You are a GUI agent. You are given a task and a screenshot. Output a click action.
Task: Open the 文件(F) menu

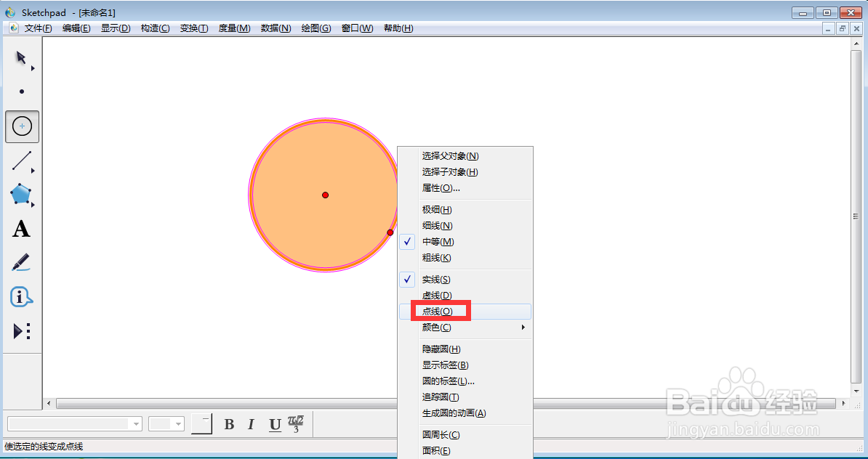tap(39, 28)
